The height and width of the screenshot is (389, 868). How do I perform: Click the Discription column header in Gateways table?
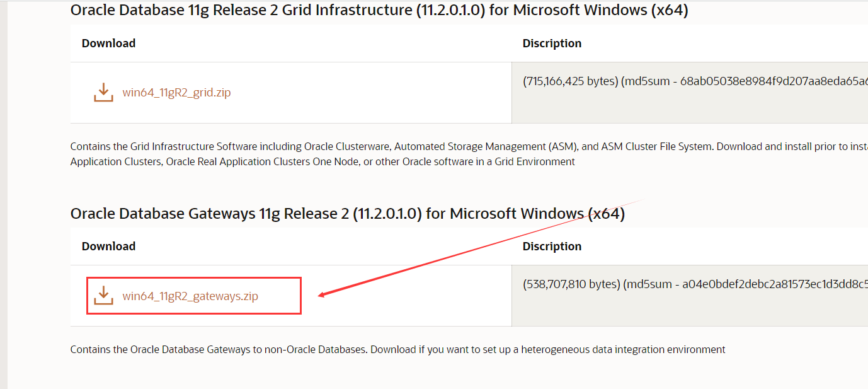pos(552,247)
